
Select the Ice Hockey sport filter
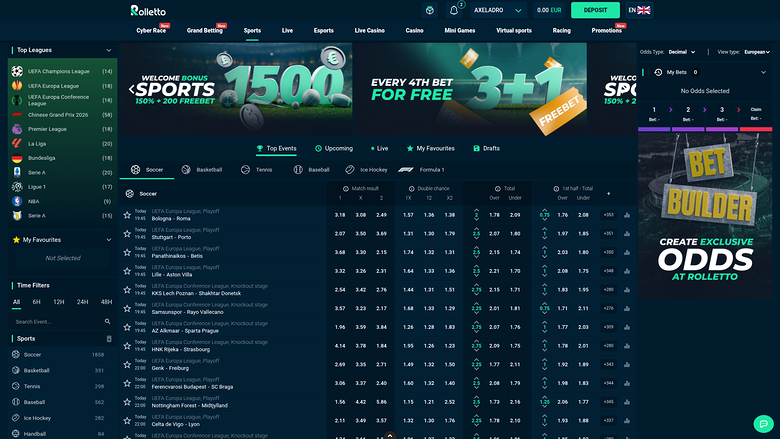366,170
